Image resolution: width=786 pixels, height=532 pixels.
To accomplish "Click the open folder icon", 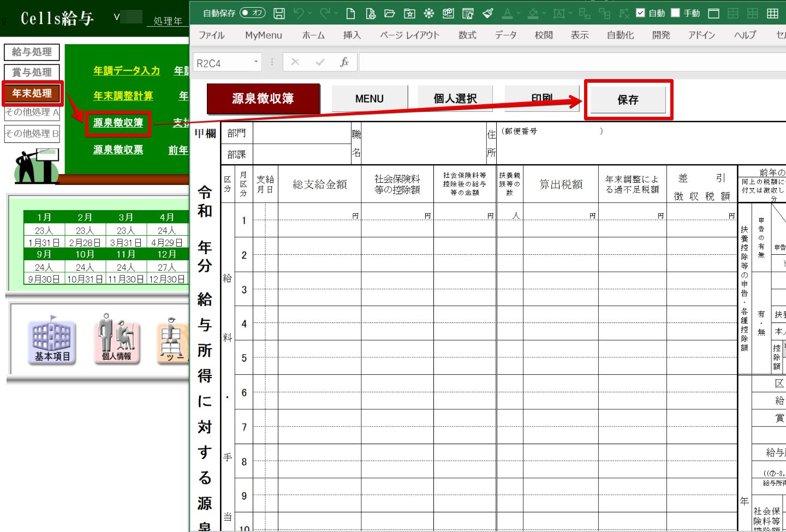I will coord(390,13).
